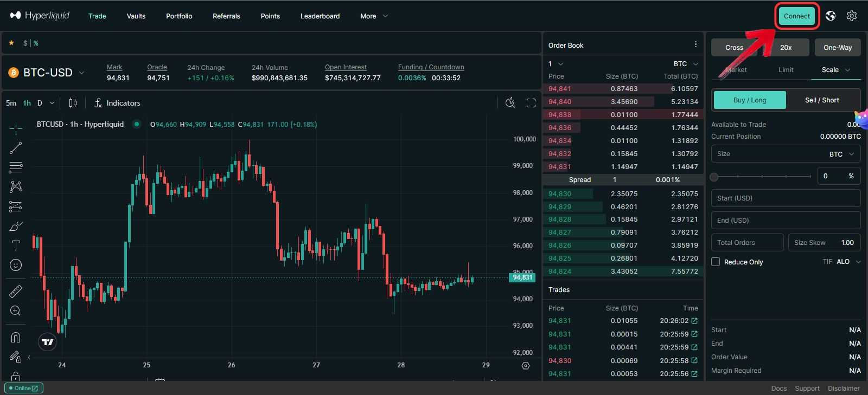Viewport: 868px width, 395px height.
Task: Open the Scale order type dropdown
Action: click(x=836, y=69)
